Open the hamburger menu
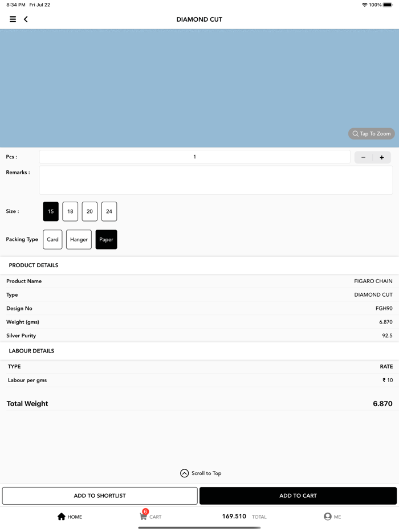399x532 pixels. 13,19
